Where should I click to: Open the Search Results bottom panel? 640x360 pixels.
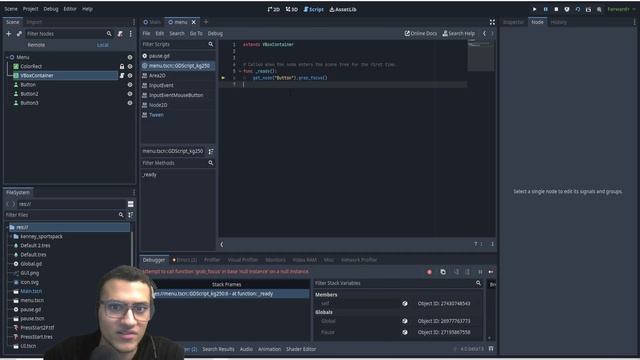click(218, 349)
